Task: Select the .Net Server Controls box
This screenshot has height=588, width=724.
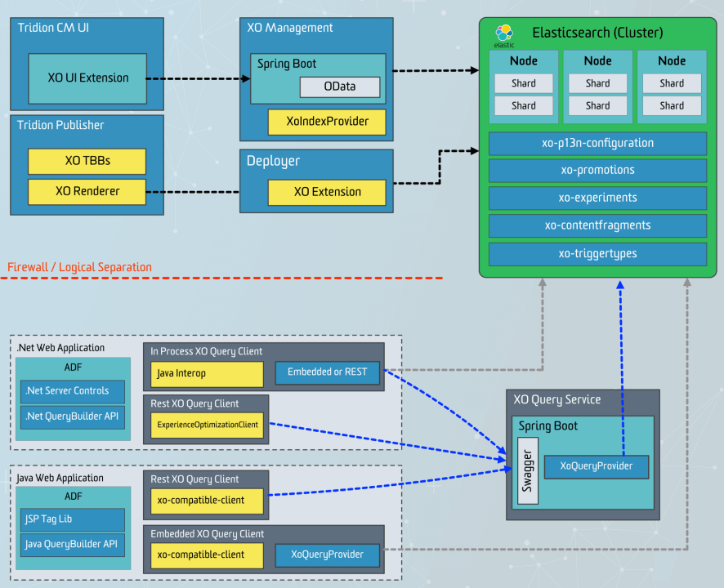Action: tap(73, 391)
